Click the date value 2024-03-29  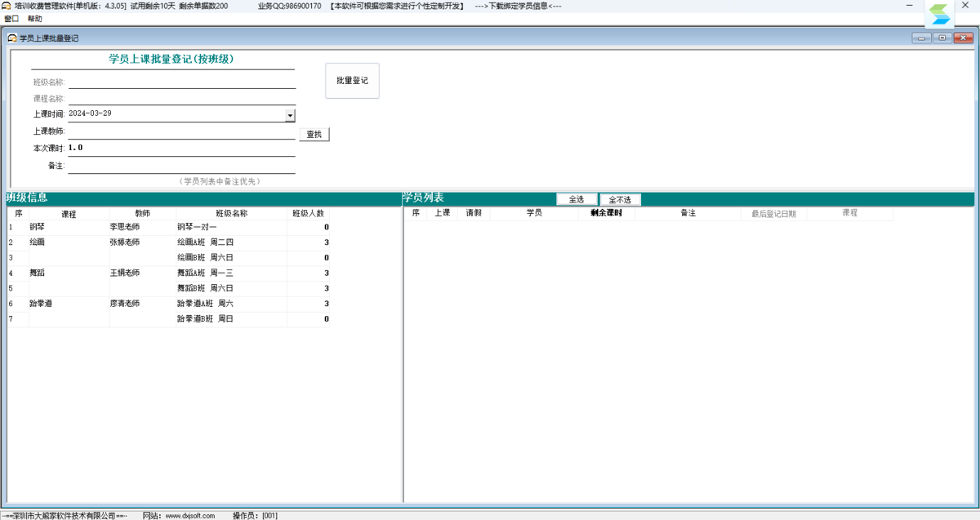pyautogui.click(x=91, y=114)
